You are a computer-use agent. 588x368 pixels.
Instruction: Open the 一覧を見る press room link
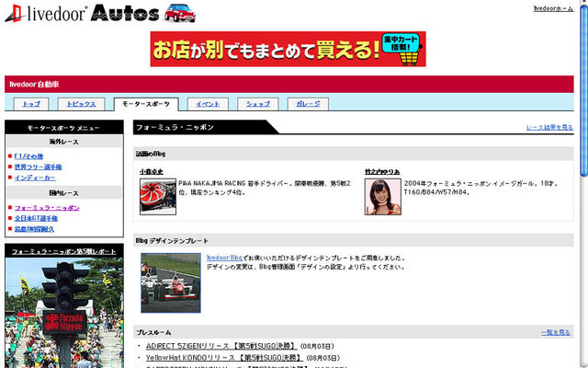556,332
